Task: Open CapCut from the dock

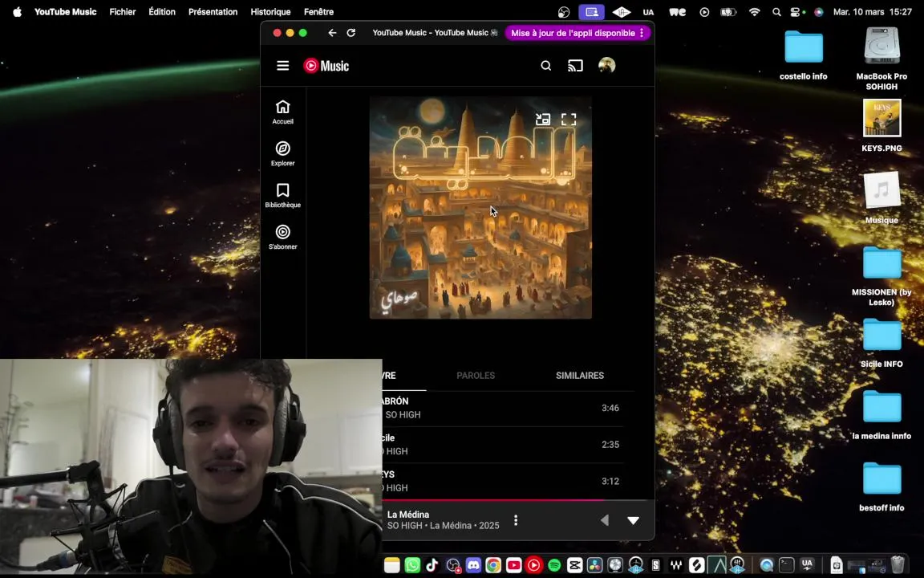Action: [x=574, y=565]
